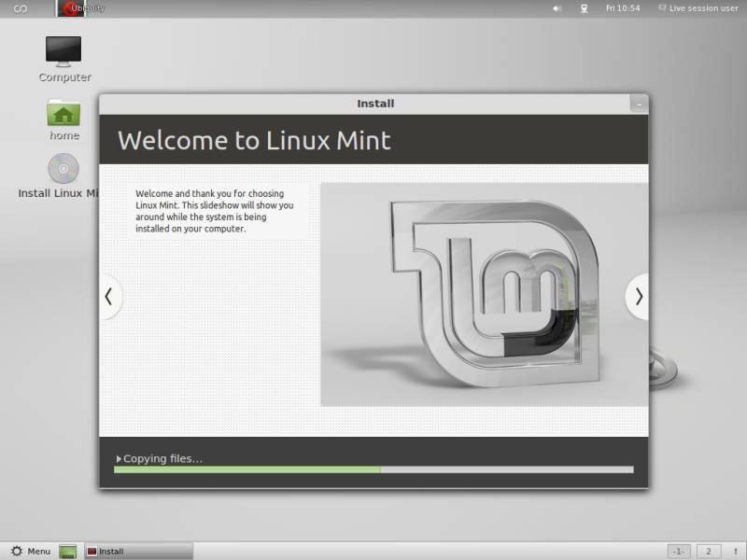
Task: Click the network status icon in top panel
Action: (x=584, y=8)
